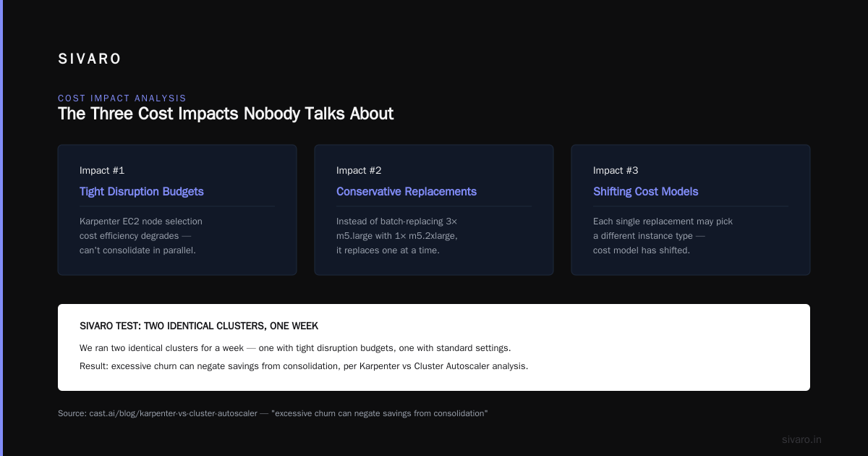Click the 'Result: excessive churn can negate savings' line
868x456 pixels.
coord(304,366)
